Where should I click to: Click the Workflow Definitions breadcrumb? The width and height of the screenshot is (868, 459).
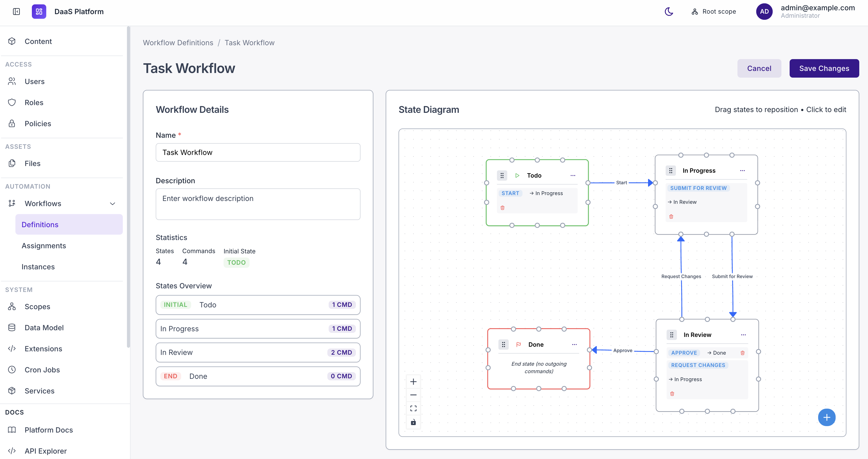pyautogui.click(x=178, y=43)
